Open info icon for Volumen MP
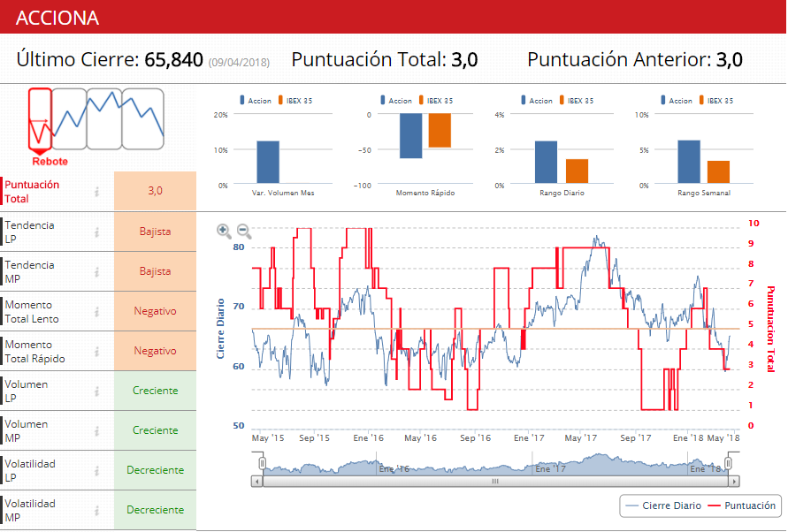Screen dimensions: 788x532 point(97,430)
